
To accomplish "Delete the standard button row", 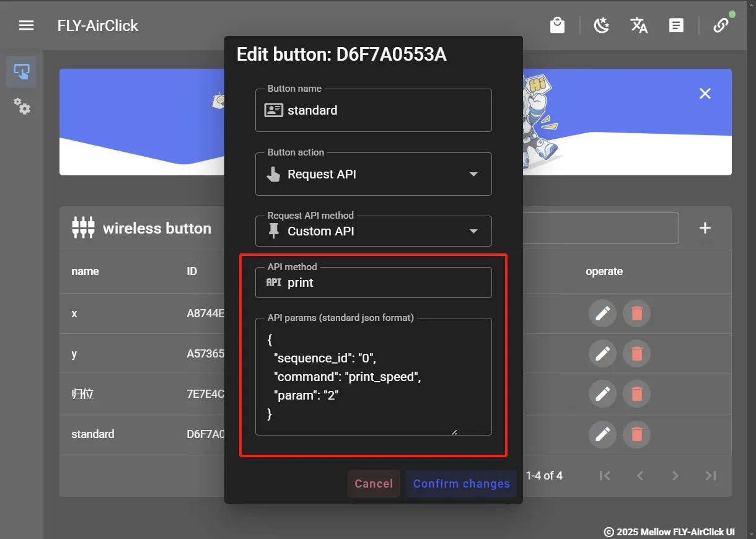I will (636, 434).
